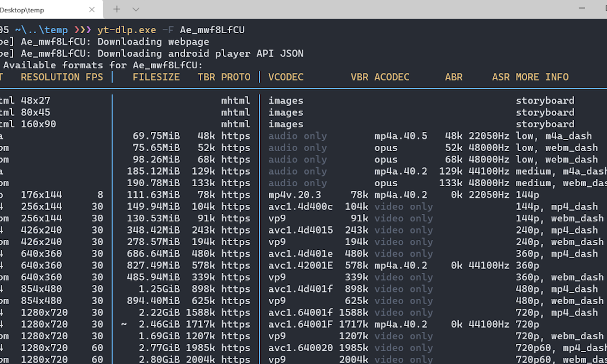The height and width of the screenshot is (364, 607).
Task: Click the 130.53MiB filesize value
Action: [x=154, y=218]
